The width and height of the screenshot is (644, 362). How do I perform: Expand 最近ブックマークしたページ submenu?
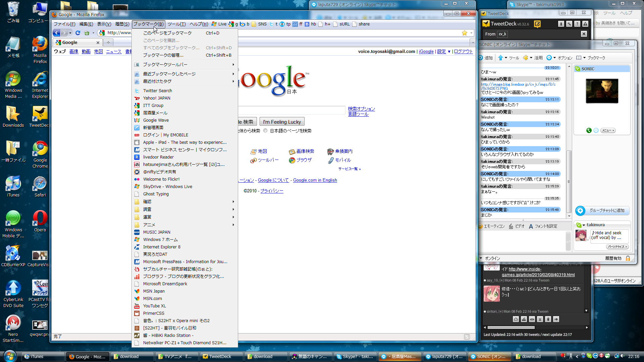(x=185, y=74)
